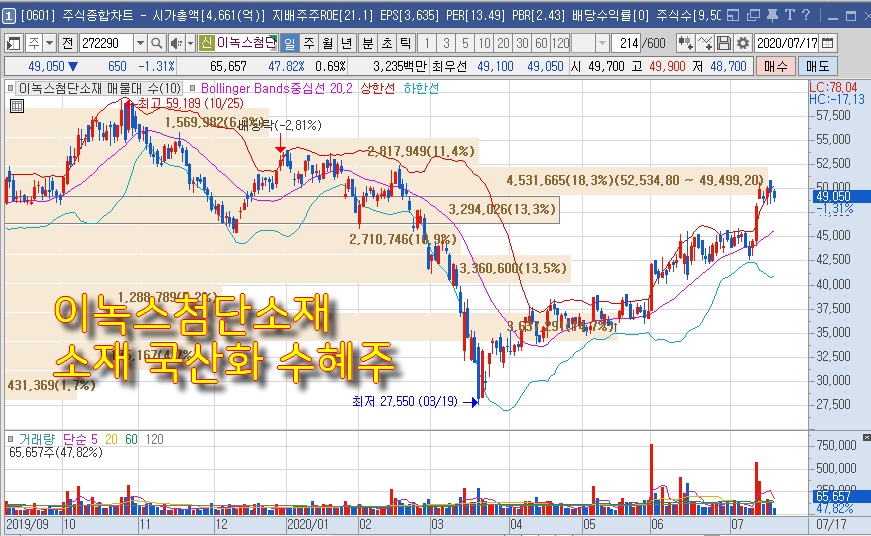Open the calendar date picker icon
Screen dimensions: 871x536
click(x=828, y=43)
